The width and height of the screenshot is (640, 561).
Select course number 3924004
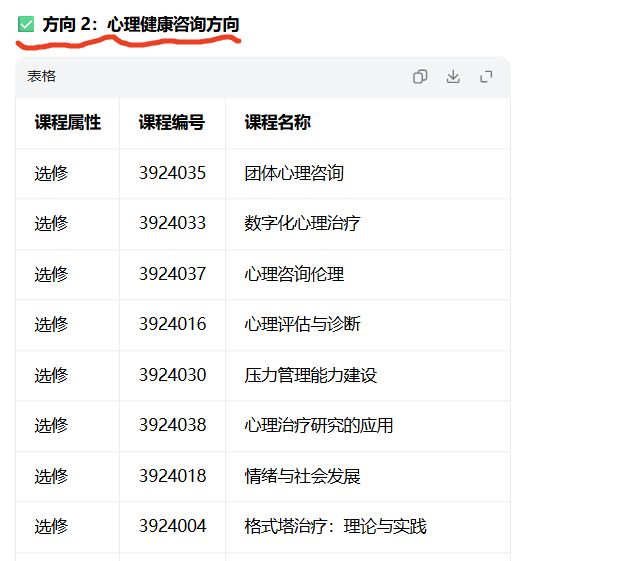click(172, 526)
